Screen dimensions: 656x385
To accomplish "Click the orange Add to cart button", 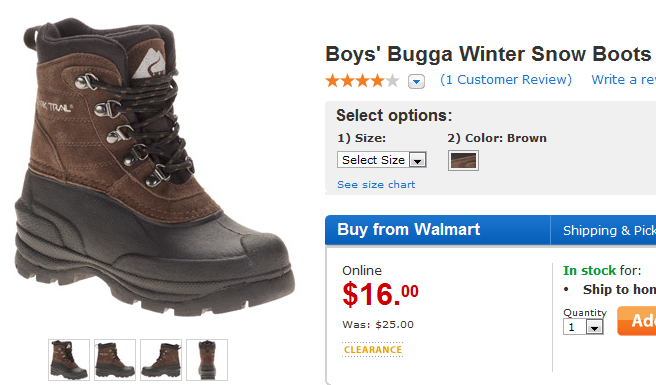I will (x=637, y=321).
